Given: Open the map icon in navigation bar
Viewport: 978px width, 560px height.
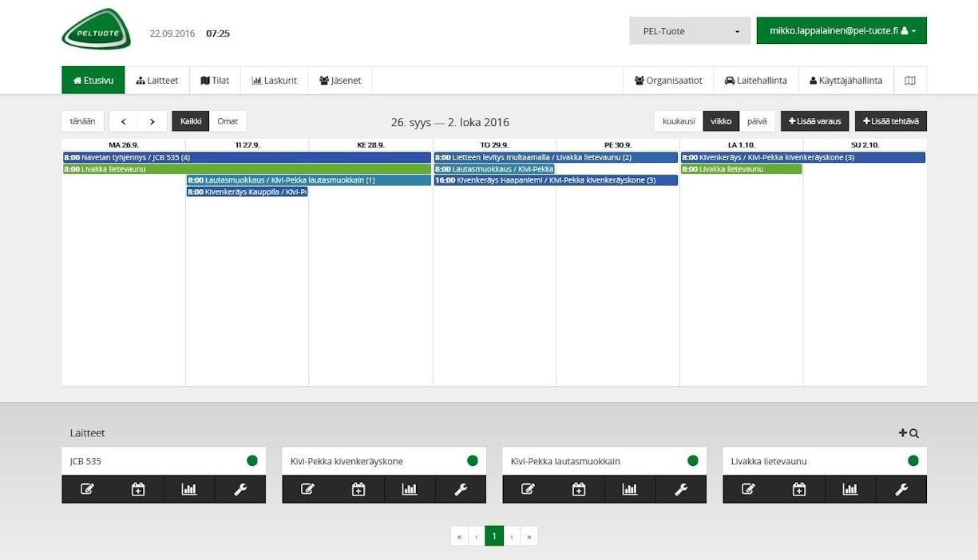Looking at the screenshot, I should click(x=910, y=81).
